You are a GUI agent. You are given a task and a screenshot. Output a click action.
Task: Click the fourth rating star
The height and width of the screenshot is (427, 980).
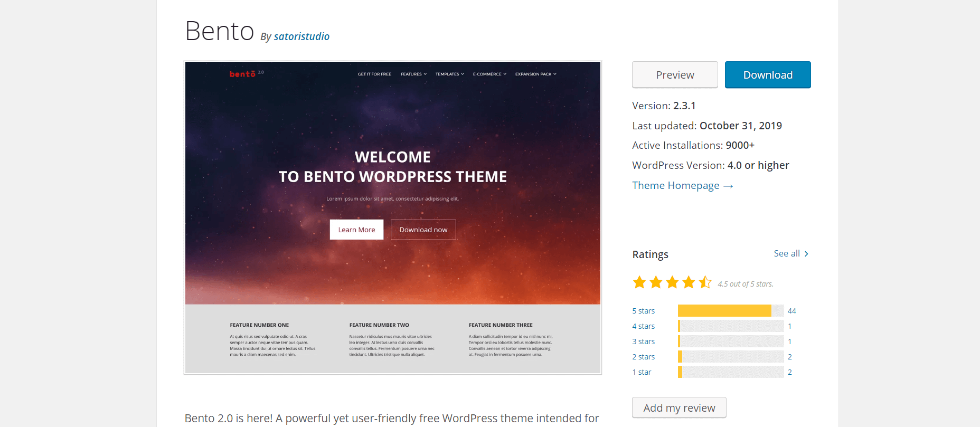(x=689, y=282)
